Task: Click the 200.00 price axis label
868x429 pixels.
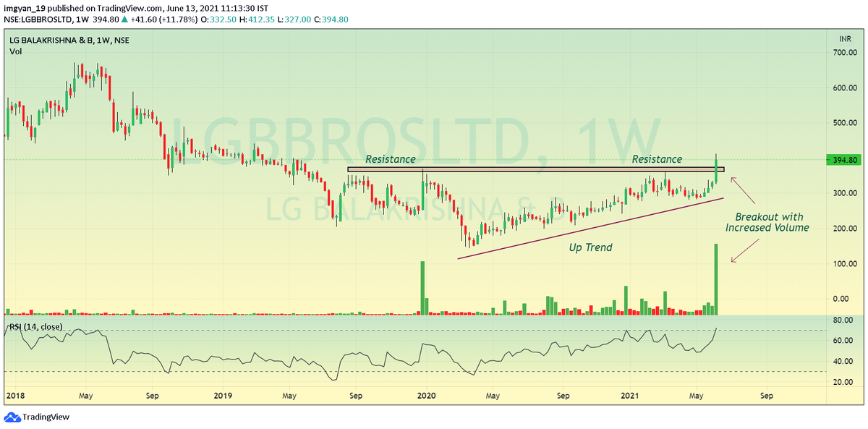Action: point(844,229)
